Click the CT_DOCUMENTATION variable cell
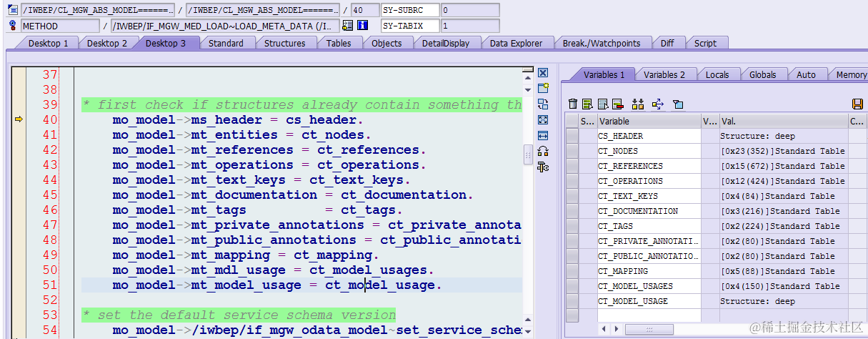The width and height of the screenshot is (868, 339). (x=649, y=211)
